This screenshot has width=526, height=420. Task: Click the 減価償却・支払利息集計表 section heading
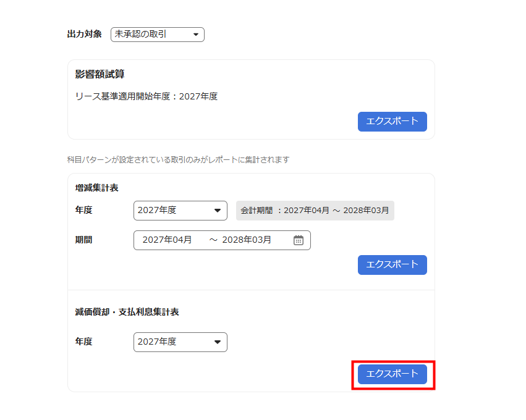click(127, 313)
